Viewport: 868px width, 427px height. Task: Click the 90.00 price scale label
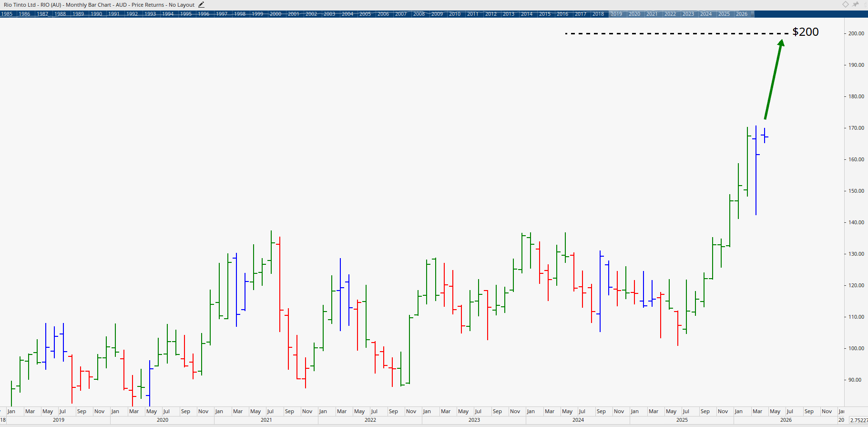(855, 380)
